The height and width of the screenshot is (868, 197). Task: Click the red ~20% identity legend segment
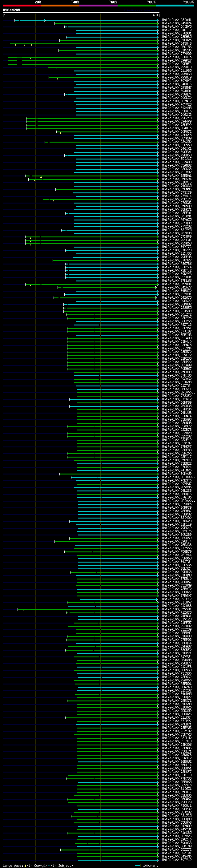point(22,6)
